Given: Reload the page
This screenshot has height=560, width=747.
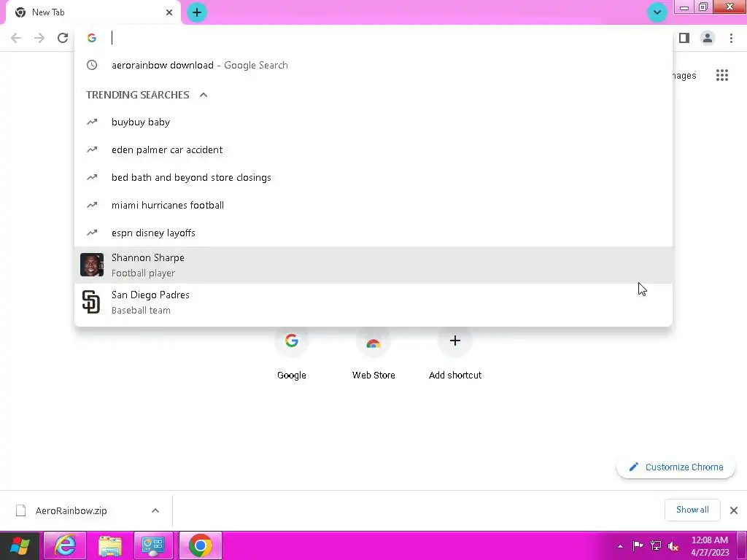Looking at the screenshot, I should pyautogui.click(x=63, y=38).
